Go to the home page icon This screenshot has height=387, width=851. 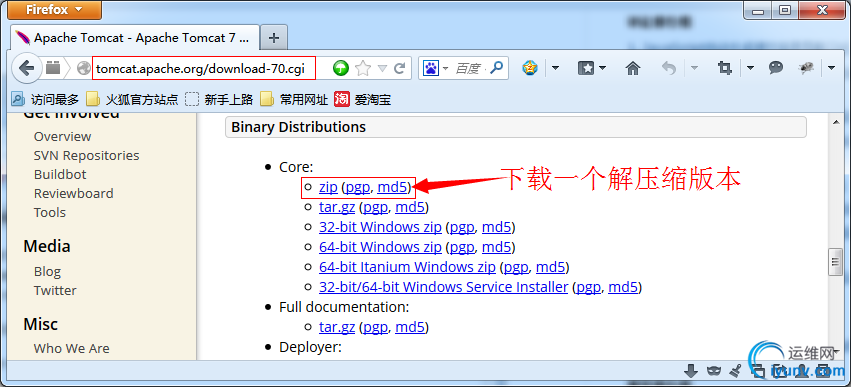coord(633,68)
